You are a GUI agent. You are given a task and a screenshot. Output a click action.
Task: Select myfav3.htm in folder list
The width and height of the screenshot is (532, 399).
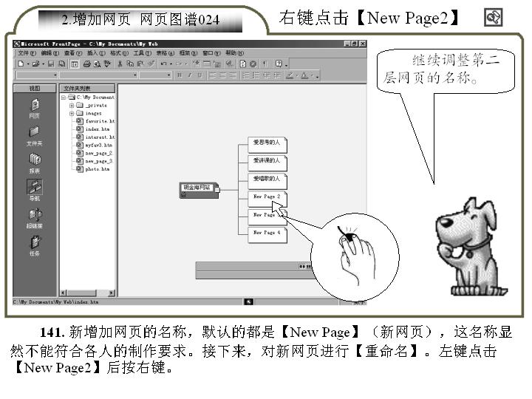click(94, 145)
